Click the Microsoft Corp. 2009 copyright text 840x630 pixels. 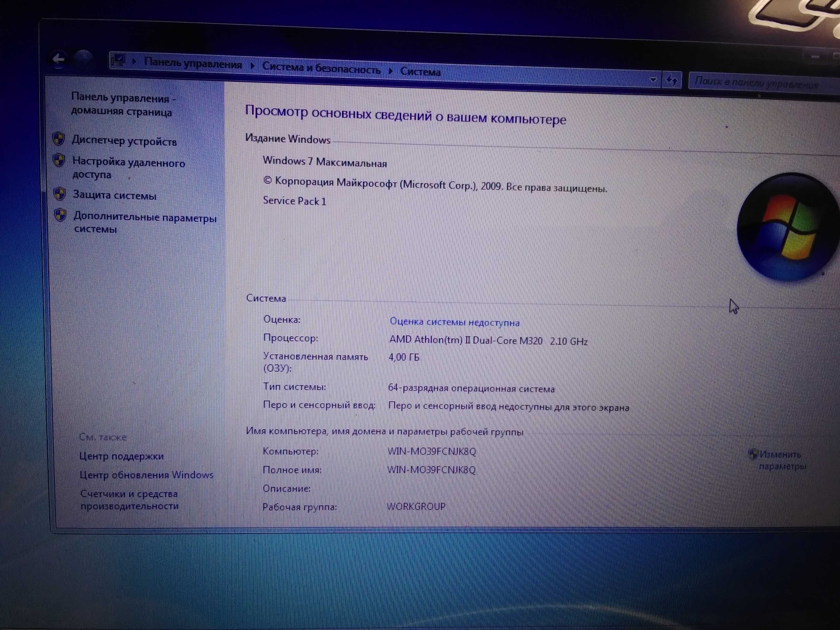tap(435, 185)
